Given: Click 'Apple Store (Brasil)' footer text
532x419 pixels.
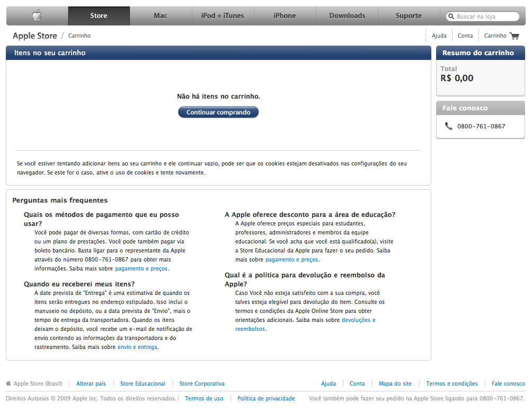Looking at the screenshot, I should click(x=38, y=383).
